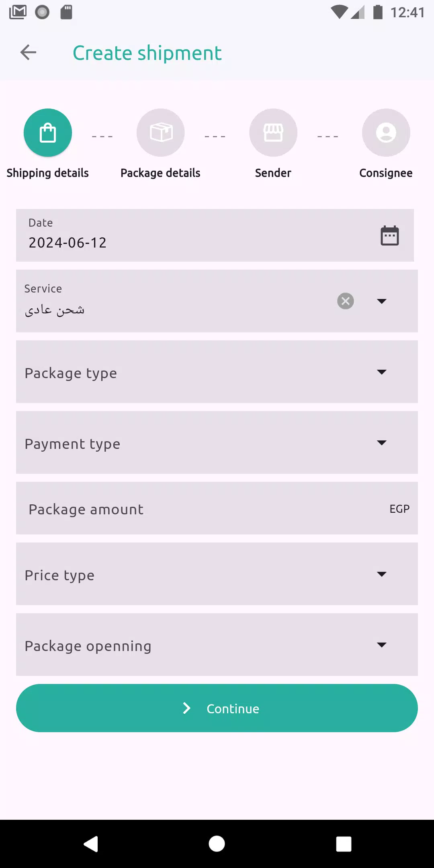Tap the Package details box icon

point(161,133)
